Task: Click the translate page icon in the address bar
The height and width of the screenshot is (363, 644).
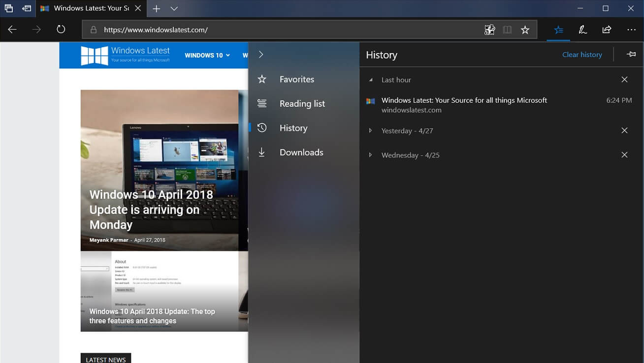Action: [x=489, y=30]
